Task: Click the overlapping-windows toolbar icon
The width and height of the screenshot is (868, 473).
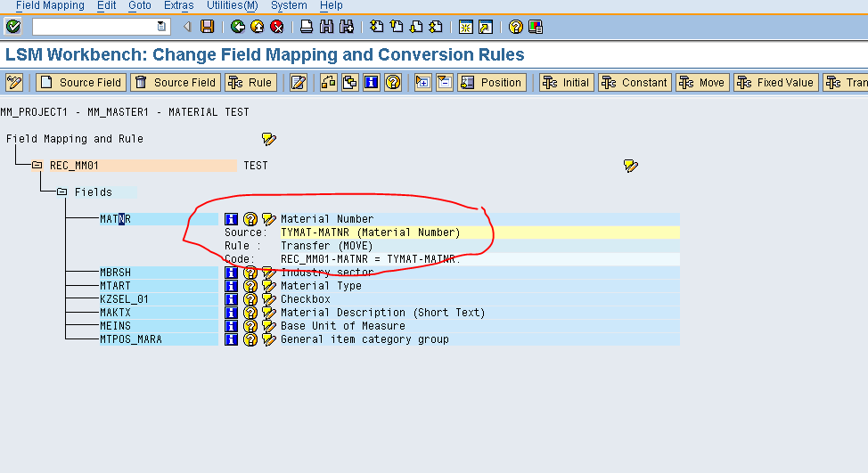Action: tap(350, 83)
